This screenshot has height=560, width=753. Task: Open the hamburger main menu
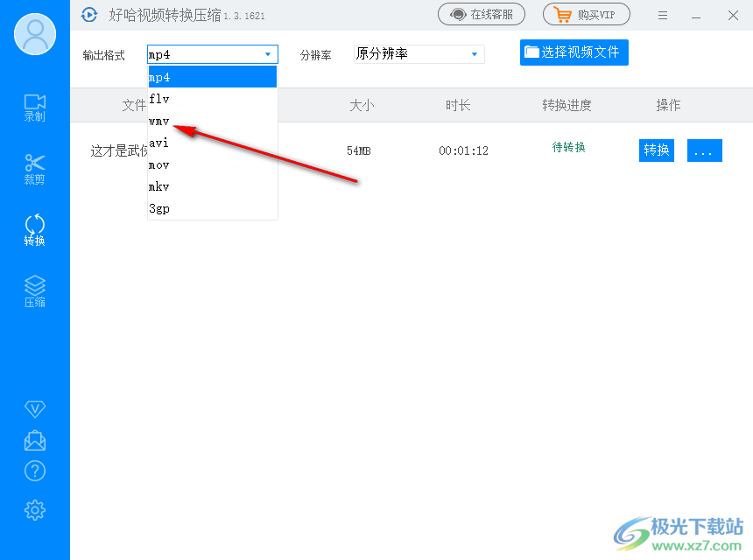coord(663,16)
